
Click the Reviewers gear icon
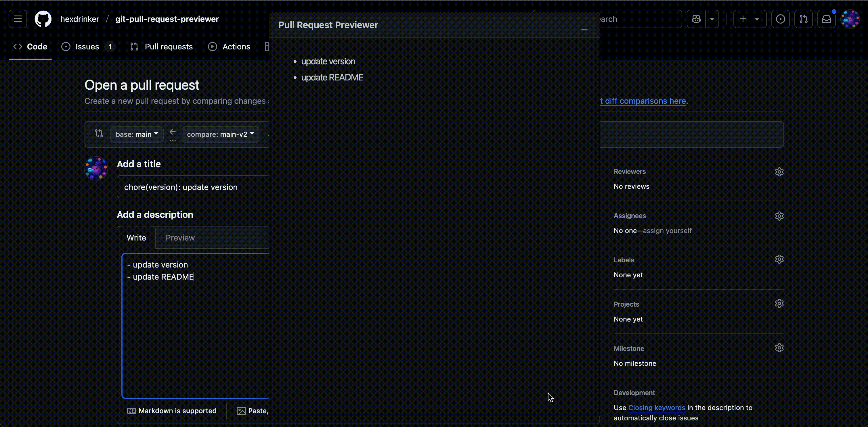[779, 172]
